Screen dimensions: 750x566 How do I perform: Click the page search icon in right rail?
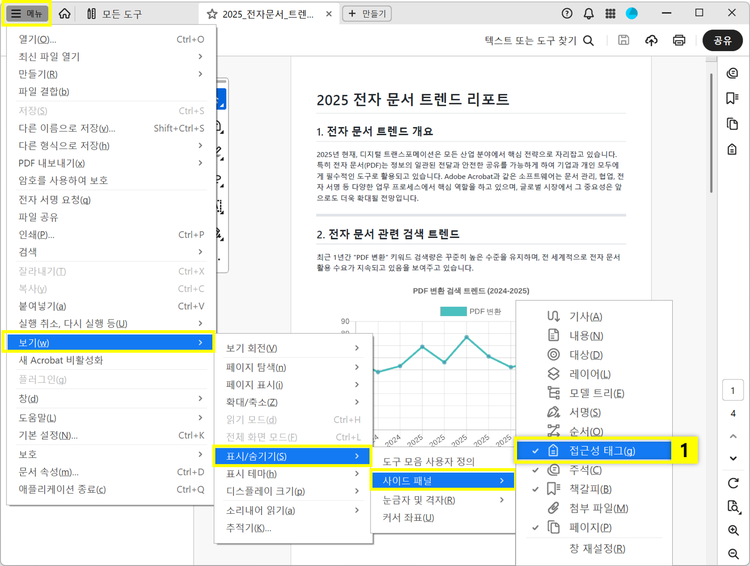733,506
